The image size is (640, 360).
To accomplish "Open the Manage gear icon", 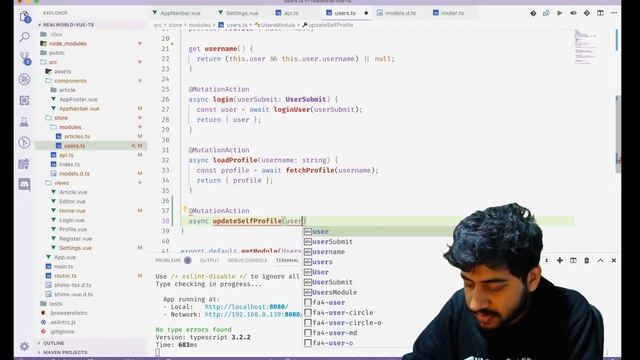I will (x=24, y=347).
